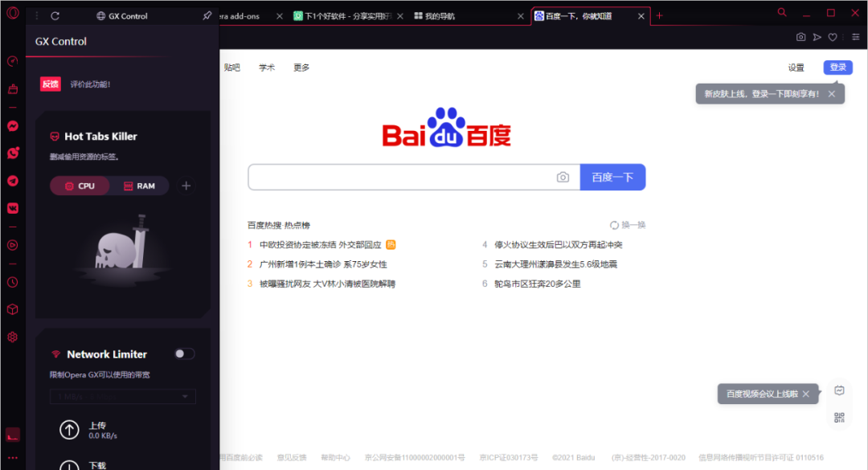Viewport: 868px width, 470px height.
Task: Click inside the Baidu search box
Action: click(402, 176)
